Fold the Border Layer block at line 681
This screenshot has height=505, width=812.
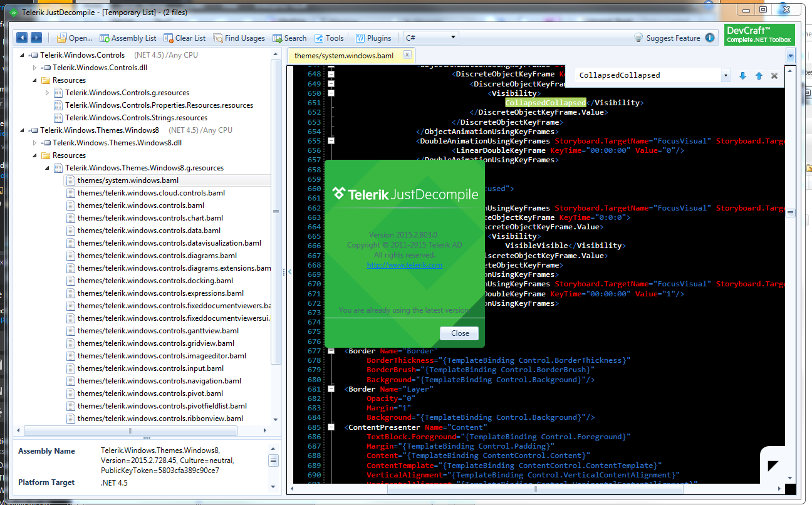[331, 389]
